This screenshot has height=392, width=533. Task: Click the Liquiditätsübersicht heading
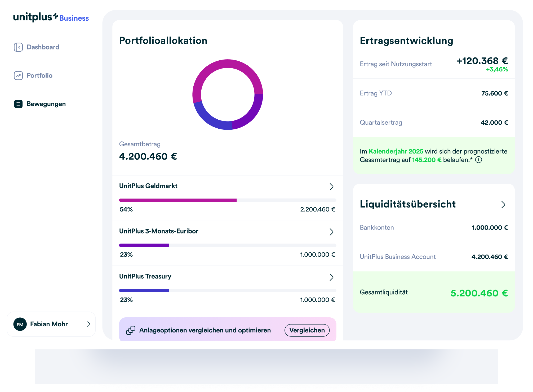coord(408,204)
